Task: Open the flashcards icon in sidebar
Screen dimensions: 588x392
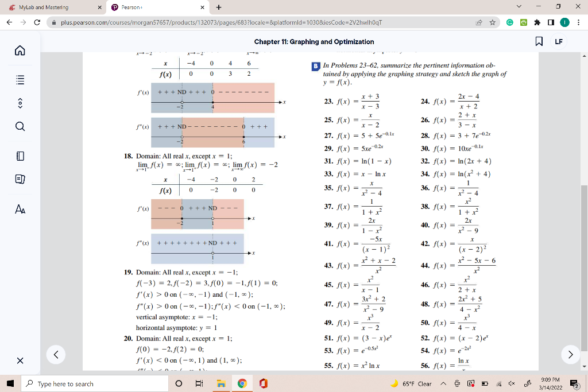Action: click(20, 179)
